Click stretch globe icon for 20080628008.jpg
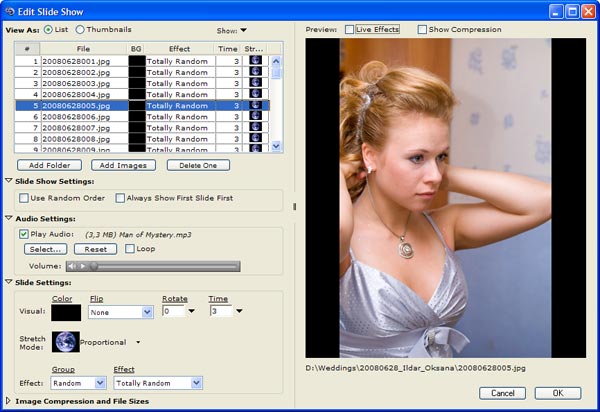 click(255, 138)
